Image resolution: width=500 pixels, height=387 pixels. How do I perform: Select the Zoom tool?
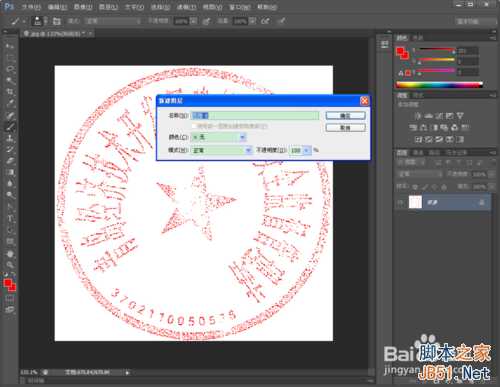(x=10, y=265)
